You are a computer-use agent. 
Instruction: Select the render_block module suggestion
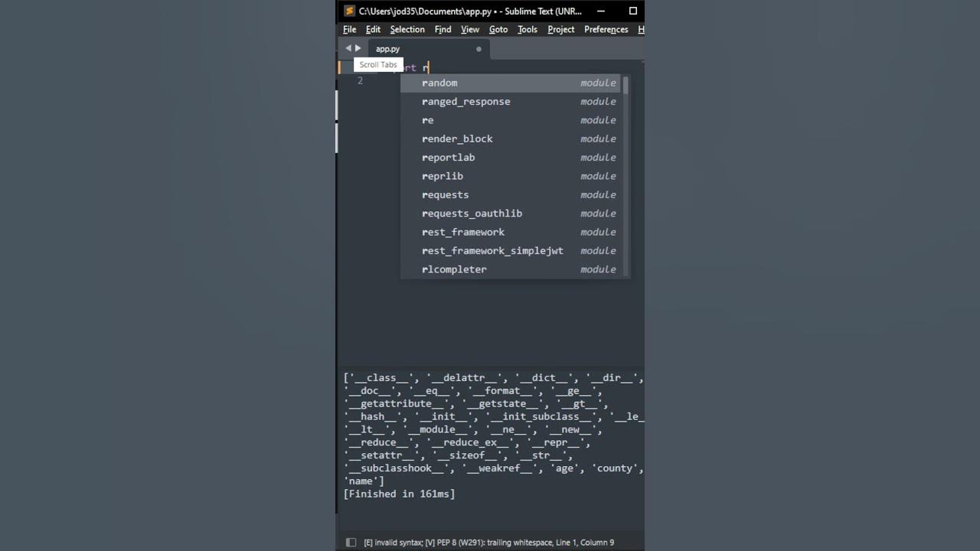[511, 139]
